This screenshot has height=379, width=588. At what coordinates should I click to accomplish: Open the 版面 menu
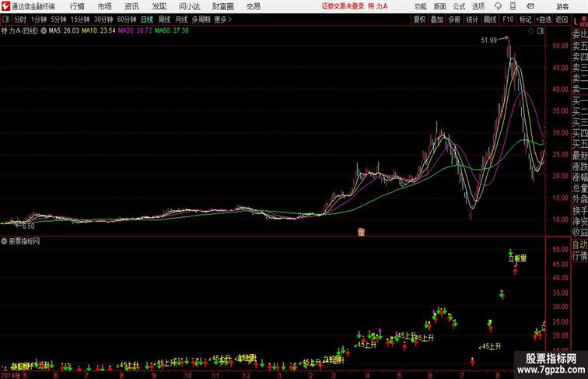click(x=440, y=6)
